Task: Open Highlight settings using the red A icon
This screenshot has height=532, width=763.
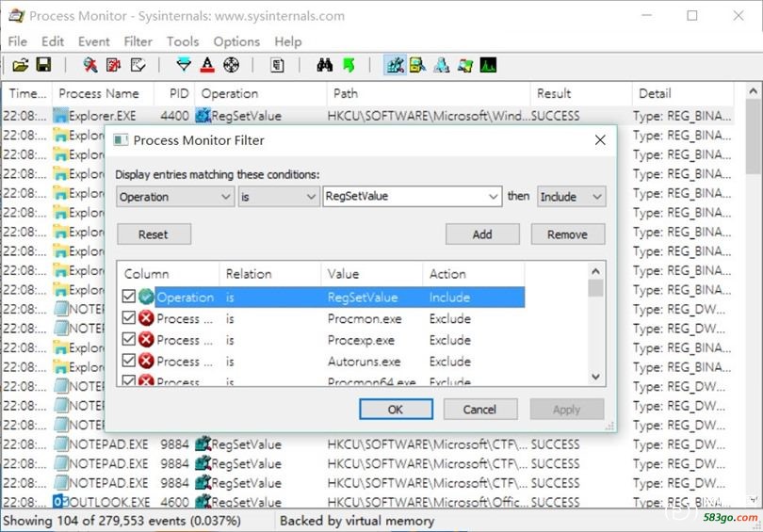Action: coord(207,65)
